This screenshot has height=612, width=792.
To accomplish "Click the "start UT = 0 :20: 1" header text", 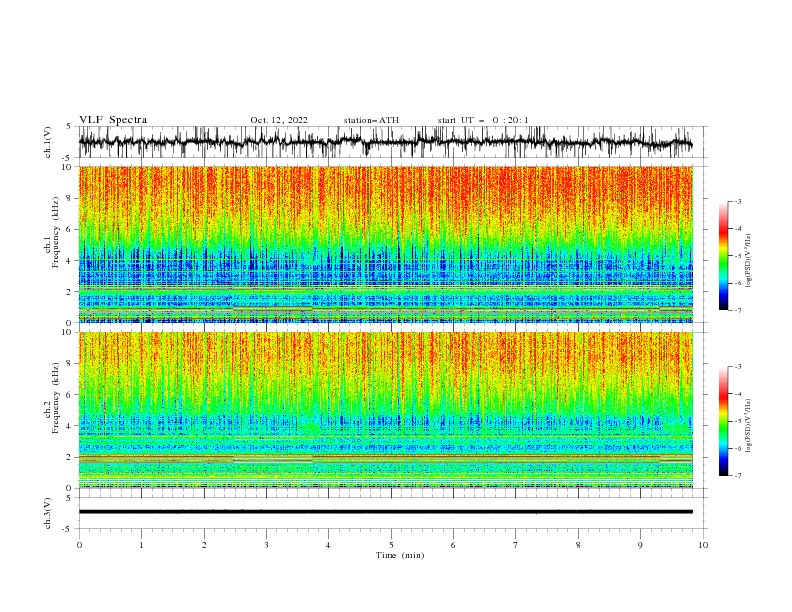I will [483, 120].
